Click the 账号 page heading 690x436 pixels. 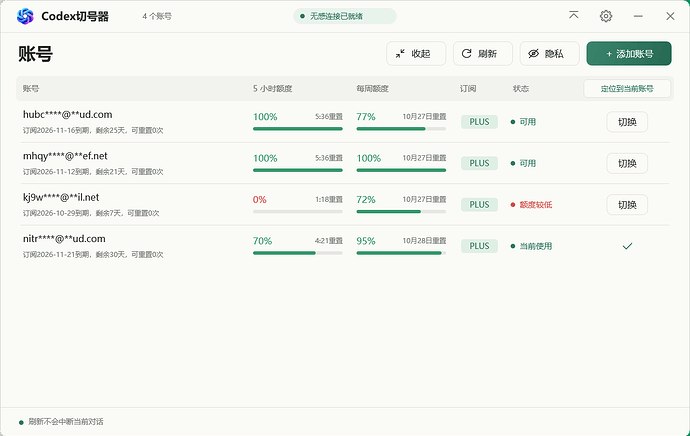pos(35,54)
